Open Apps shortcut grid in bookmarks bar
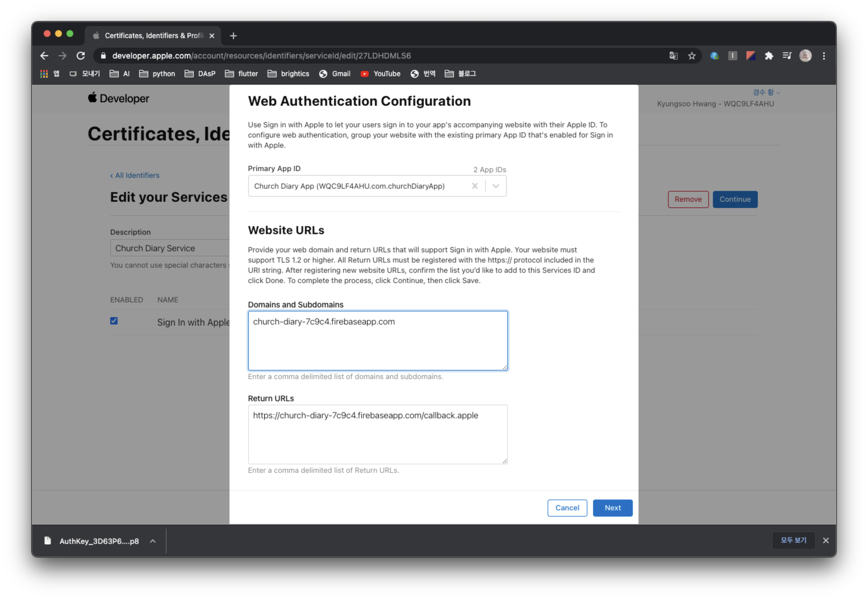 (44, 74)
